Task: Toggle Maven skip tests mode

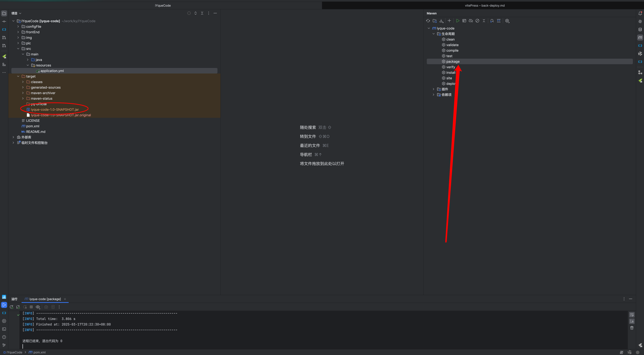Action: (477, 21)
